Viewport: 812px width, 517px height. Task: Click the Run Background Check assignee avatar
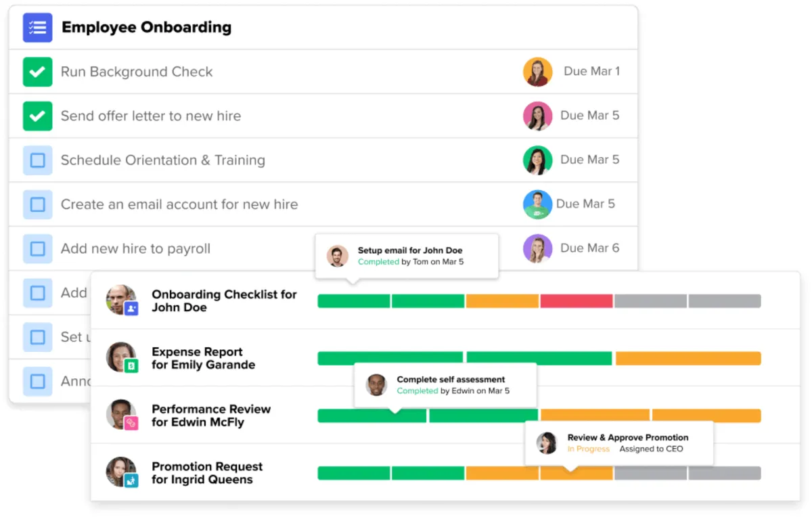pyautogui.click(x=537, y=72)
